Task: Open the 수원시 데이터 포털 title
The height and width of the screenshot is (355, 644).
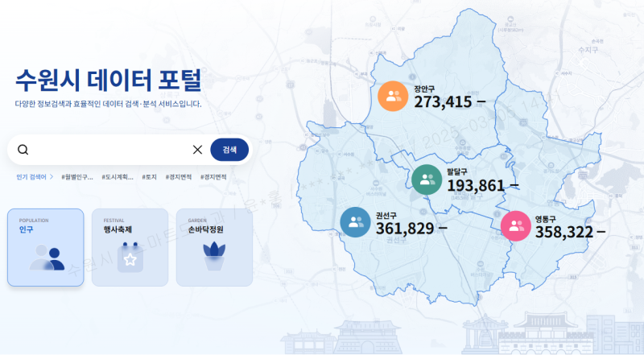Action: (x=108, y=80)
